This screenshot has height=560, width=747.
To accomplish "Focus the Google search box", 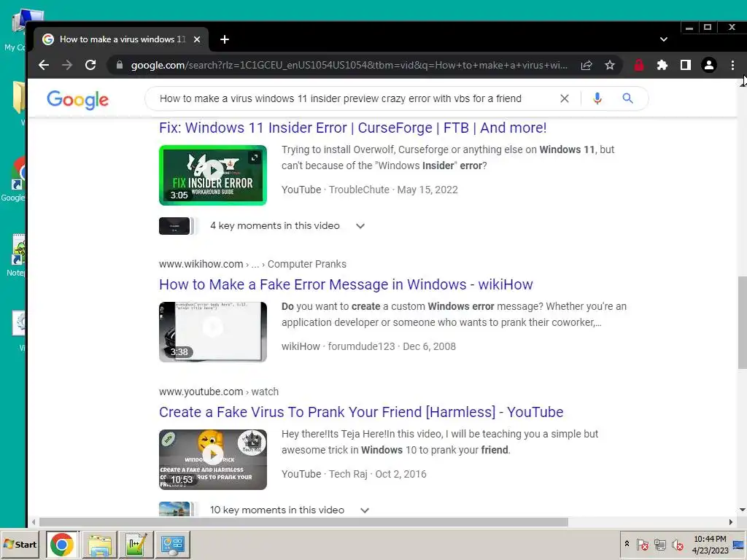I will pos(352,98).
